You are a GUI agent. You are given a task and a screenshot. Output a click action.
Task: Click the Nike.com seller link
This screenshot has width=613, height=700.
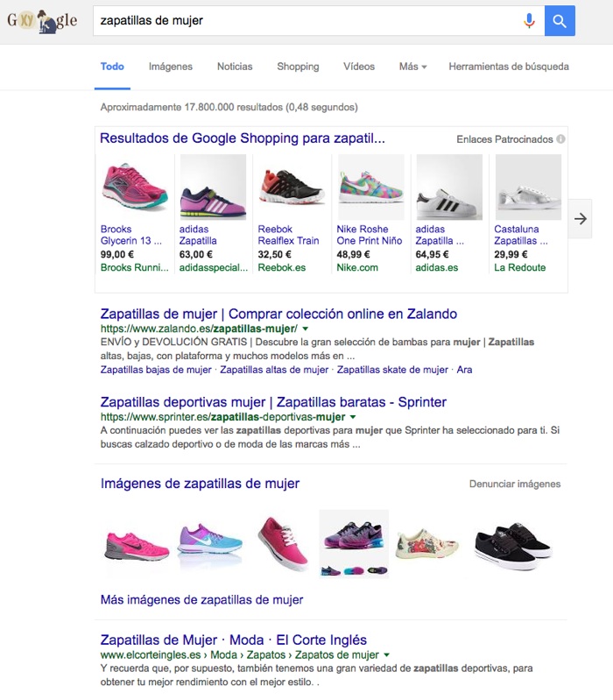[x=357, y=267]
